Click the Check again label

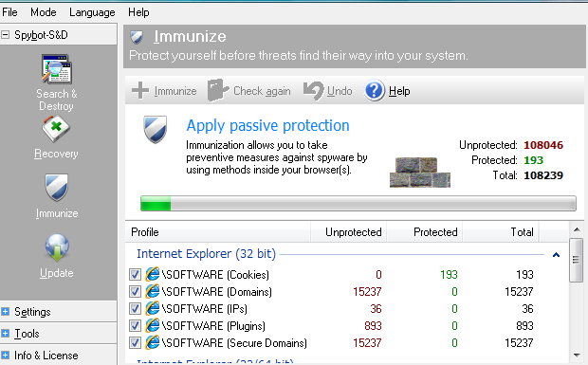coord(262,91)
